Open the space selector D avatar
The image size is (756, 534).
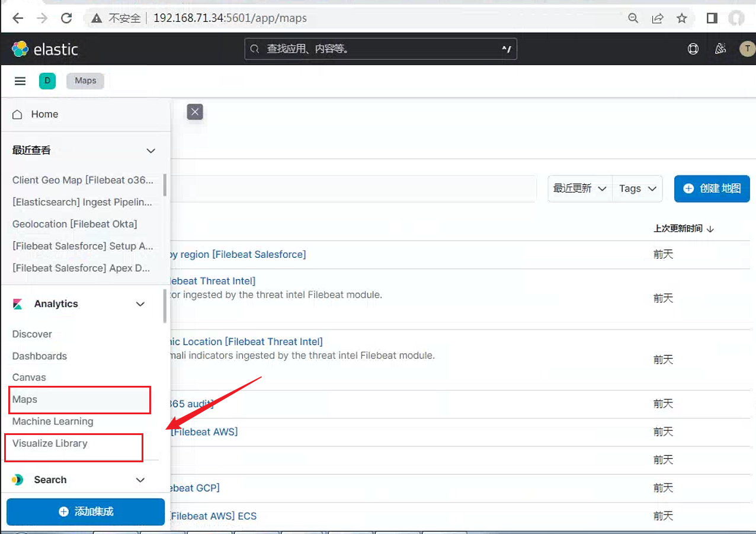(47, 81)
